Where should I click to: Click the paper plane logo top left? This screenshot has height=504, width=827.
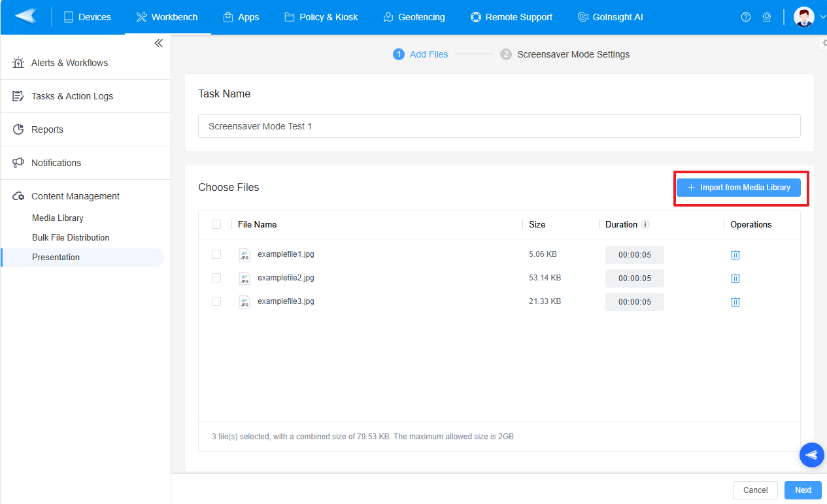pos(25,17)
